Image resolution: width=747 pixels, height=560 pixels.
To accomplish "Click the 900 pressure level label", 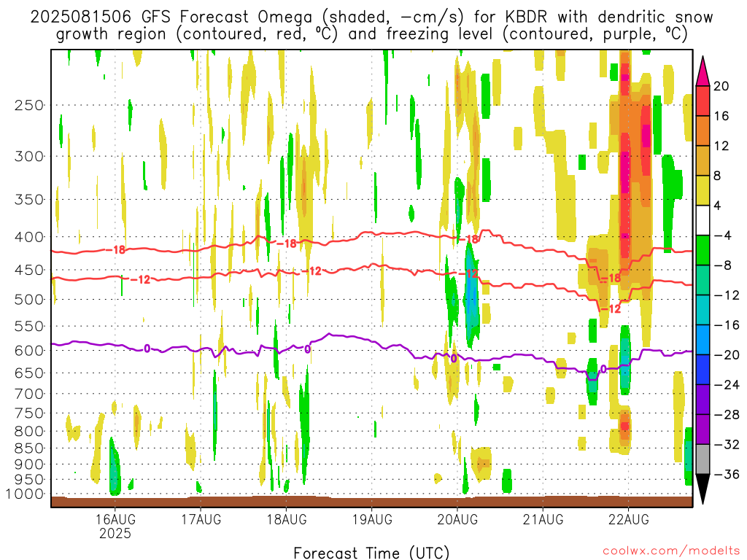I will tap(28, 464).
